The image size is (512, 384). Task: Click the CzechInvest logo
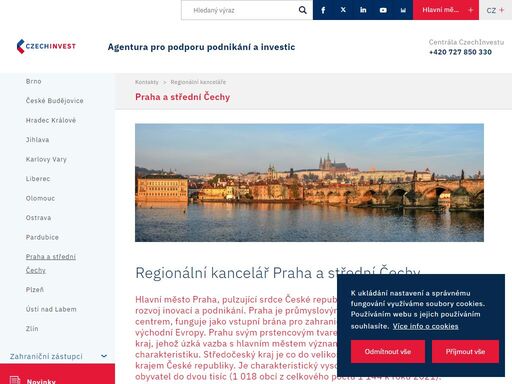coord(46,46)
